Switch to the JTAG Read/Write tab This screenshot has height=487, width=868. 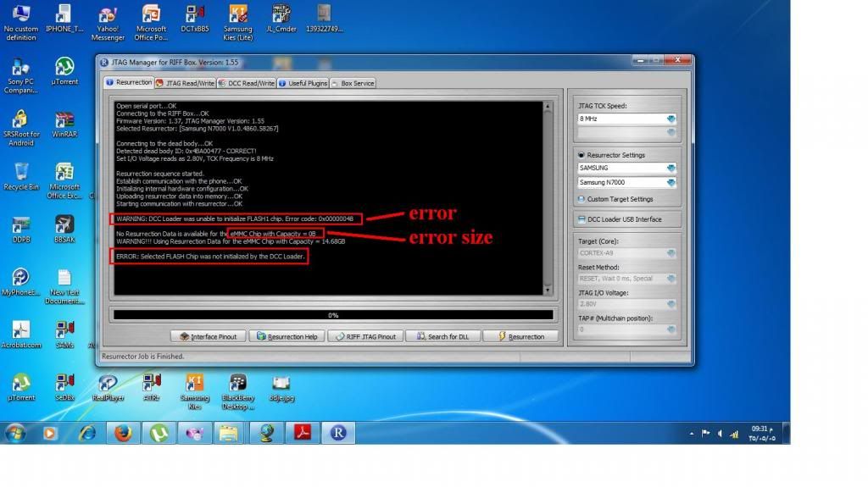(x=185, y=83)
